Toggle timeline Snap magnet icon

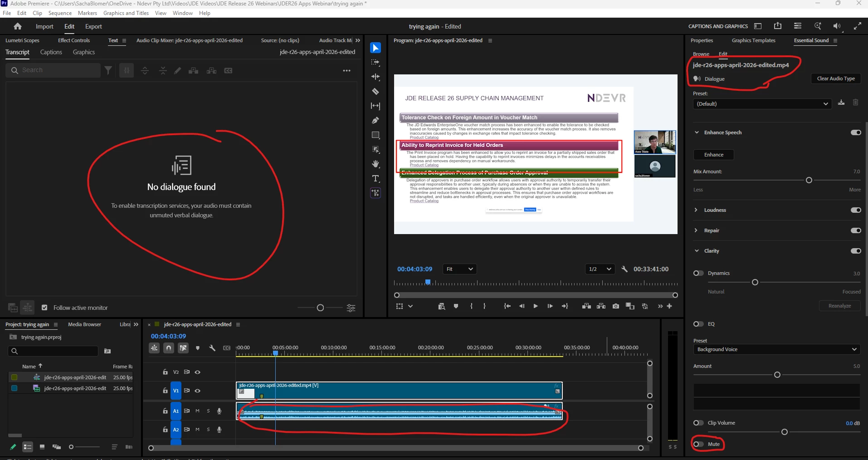[169, 348]
